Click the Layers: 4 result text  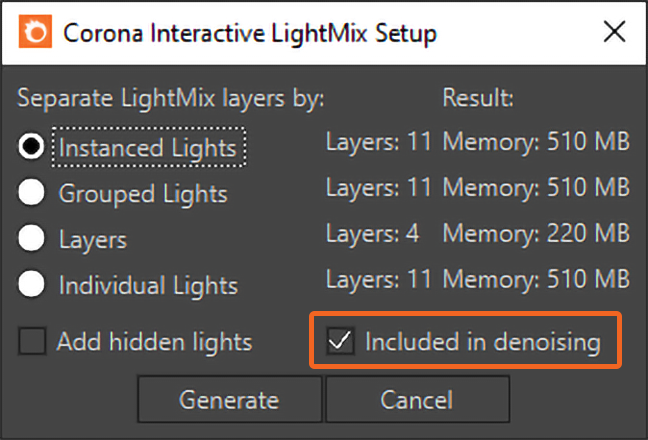tap(373, 233)
